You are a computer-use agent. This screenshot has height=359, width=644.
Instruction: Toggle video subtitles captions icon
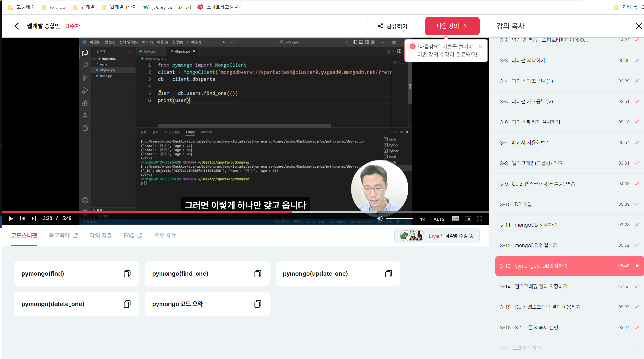[x=456, y=219]
